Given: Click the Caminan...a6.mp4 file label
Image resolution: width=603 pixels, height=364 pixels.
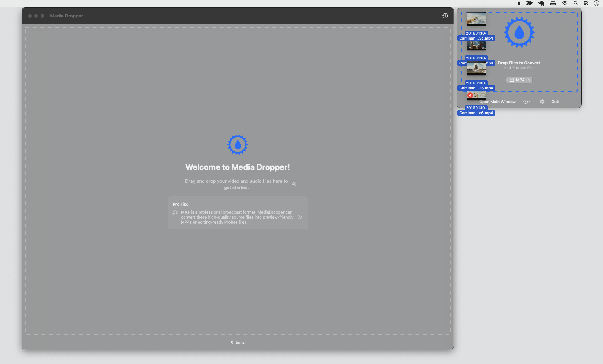Looking at the screenshot, I should coord(476,111).
